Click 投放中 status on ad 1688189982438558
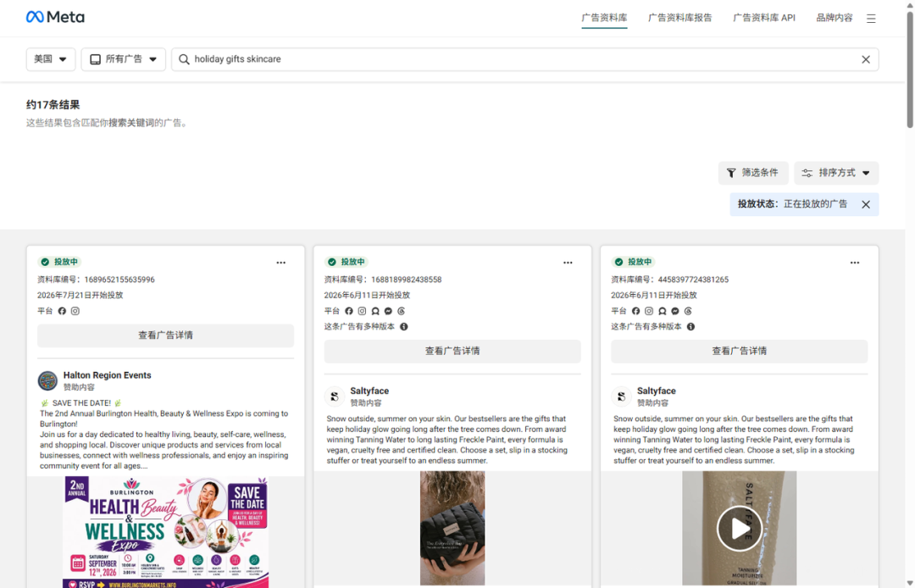Screen dimensions: 915x588 click(347, 262)
